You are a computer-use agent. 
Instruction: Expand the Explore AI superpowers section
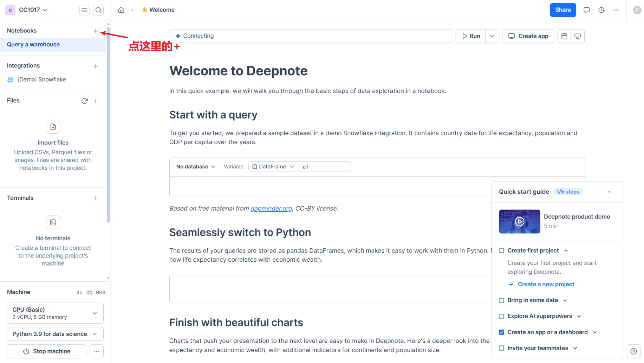(579, 316)
